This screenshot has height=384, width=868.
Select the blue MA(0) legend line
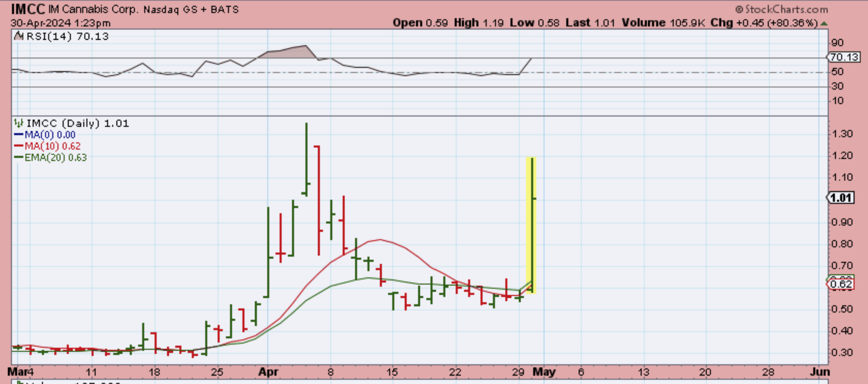[19, 135]
